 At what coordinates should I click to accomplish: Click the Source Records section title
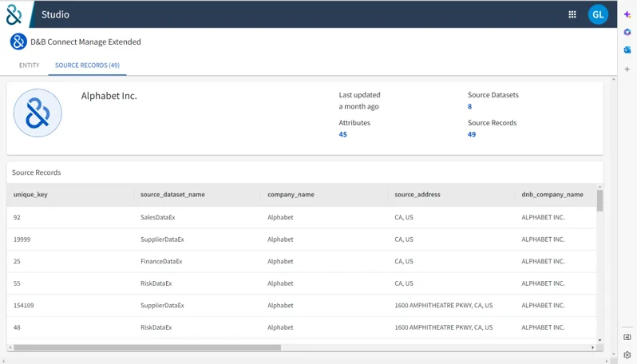point(36,172)
